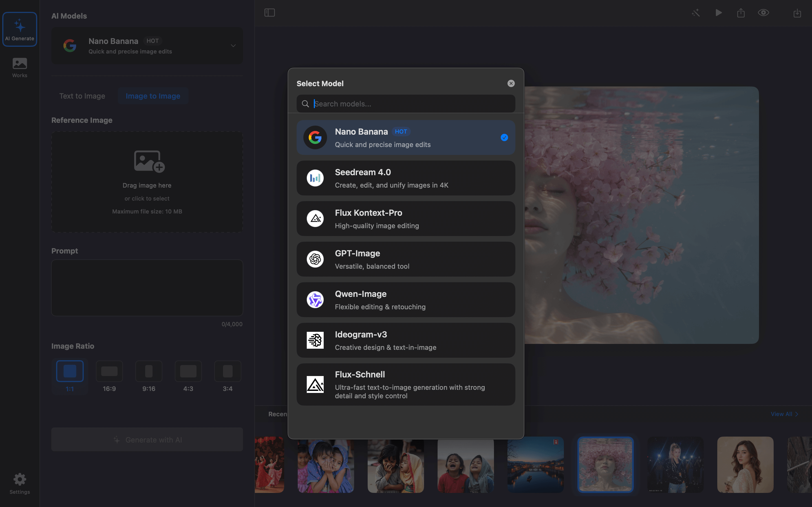The image size is (812, 507).
Task: Click the View All link
Action: click(784, 414)
